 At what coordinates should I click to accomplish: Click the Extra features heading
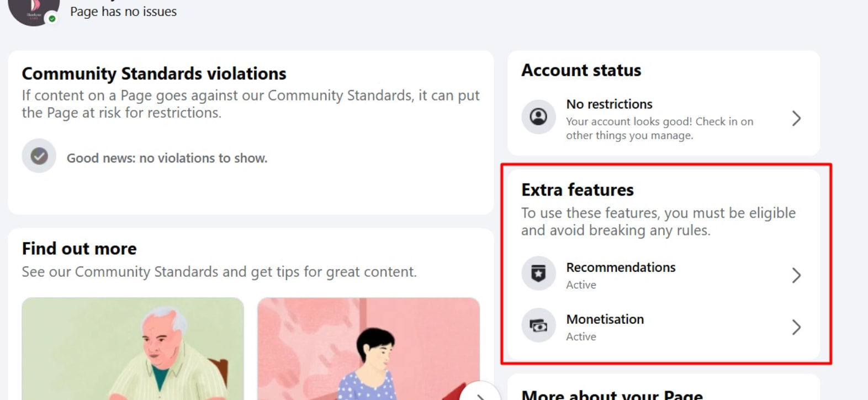point(578,190)
